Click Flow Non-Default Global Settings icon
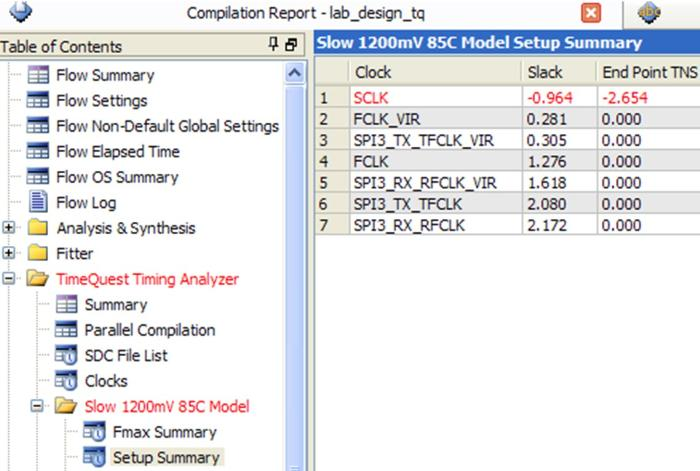 pos(38,126)
